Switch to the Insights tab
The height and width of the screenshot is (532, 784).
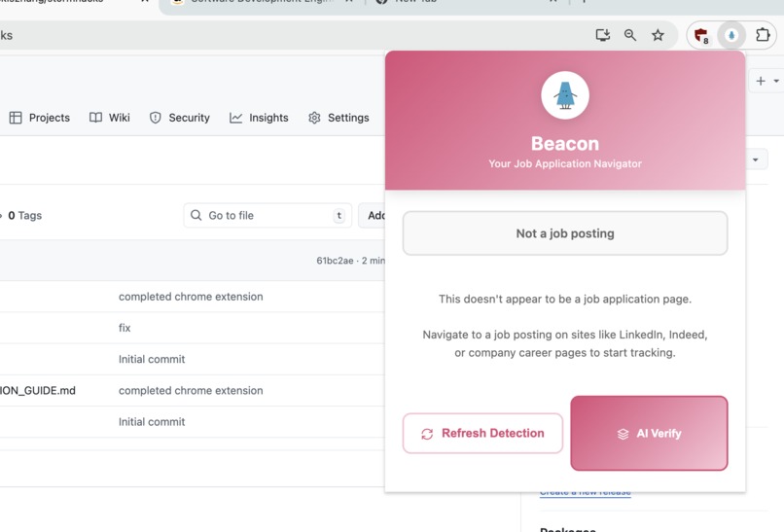pyautogui.click(x=259, y=118)
